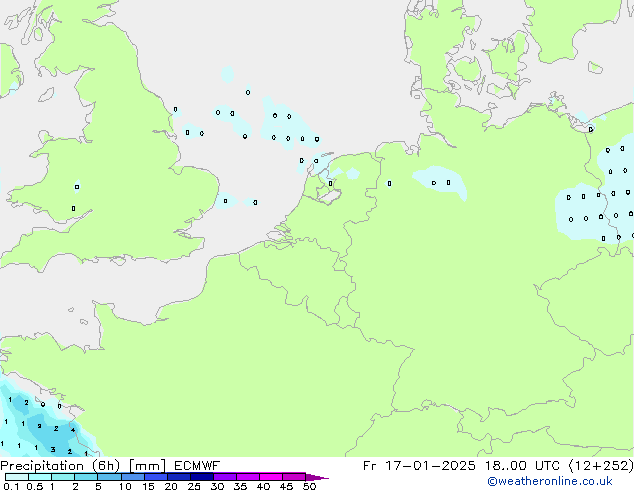Screen dimensions: 634x490
Task: Click the upper precipitation marker over Wales
Action: pyautogui.click(x=77, y=186)
